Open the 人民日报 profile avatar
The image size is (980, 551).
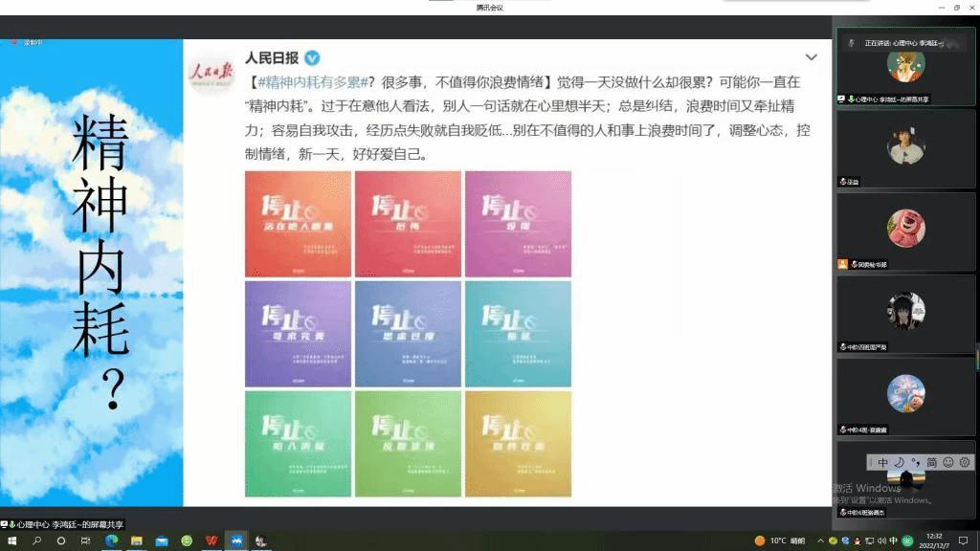click(x=210, y=70)
